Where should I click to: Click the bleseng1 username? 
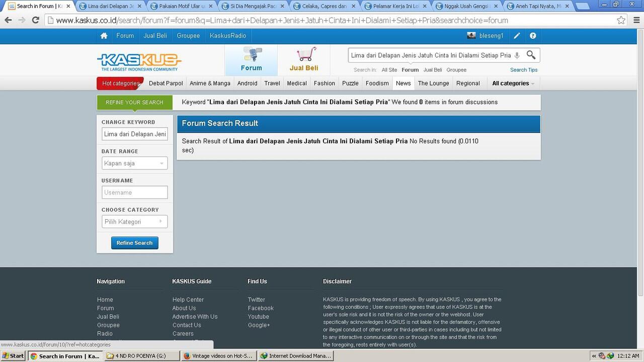pyautogui.click(x=491, y=36)
